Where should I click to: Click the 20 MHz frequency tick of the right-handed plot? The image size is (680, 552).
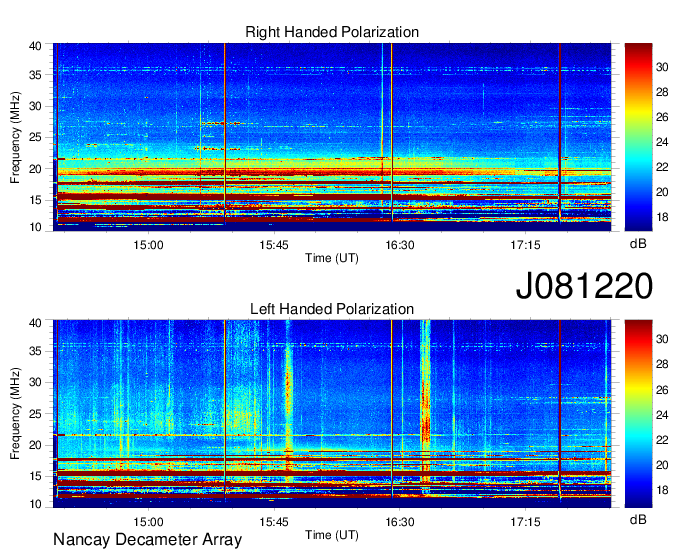click(x=35, y=169)
